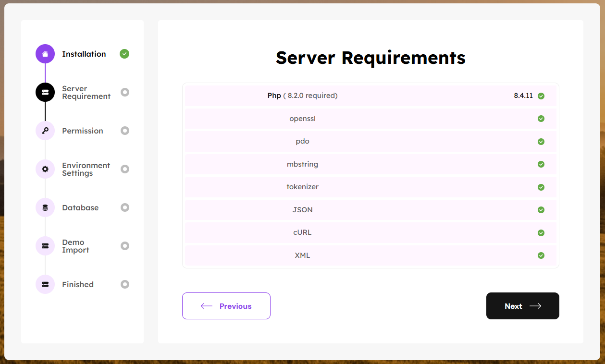This screenshot has height=364, width=605.
Task: Click the Demo Import step icon
Action: pyautogui.click(x=45, y=246)
